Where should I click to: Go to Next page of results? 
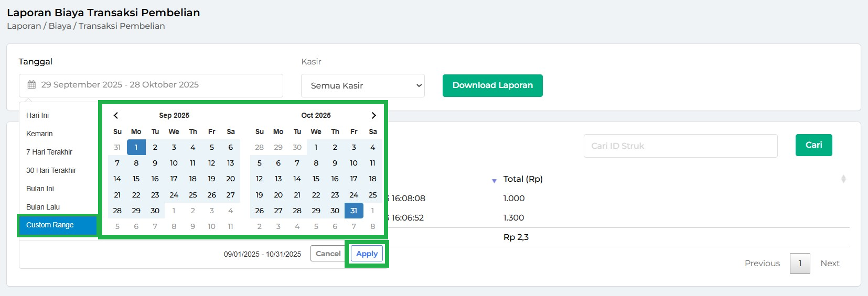point(830,263)
